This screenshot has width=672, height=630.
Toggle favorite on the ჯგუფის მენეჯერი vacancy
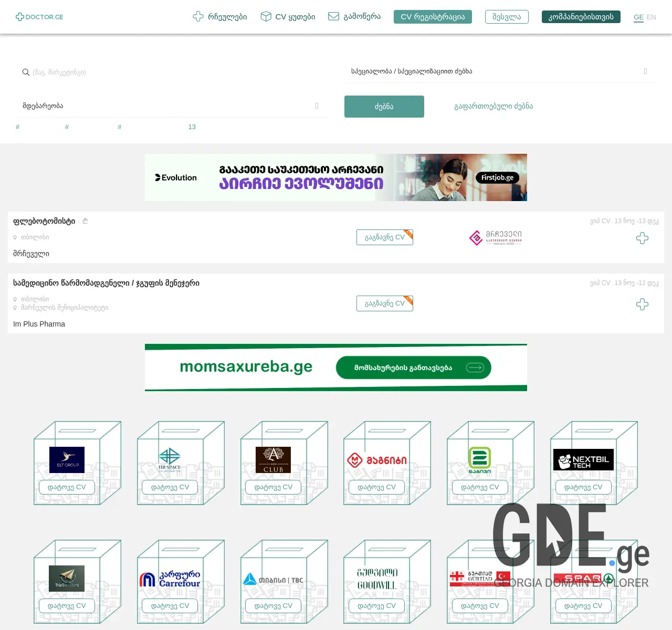642,304
